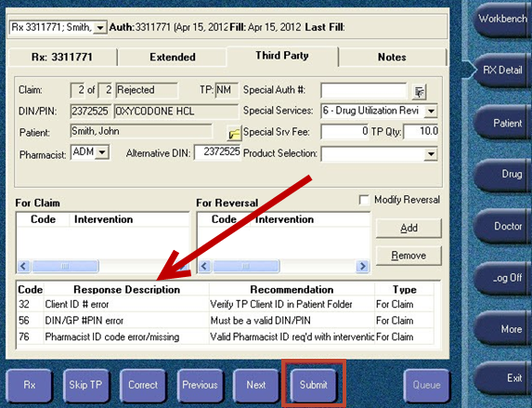Click For Reversal horizontal scrollbar thumb
The width and height of the screenshot is (532, 408).
246,267
